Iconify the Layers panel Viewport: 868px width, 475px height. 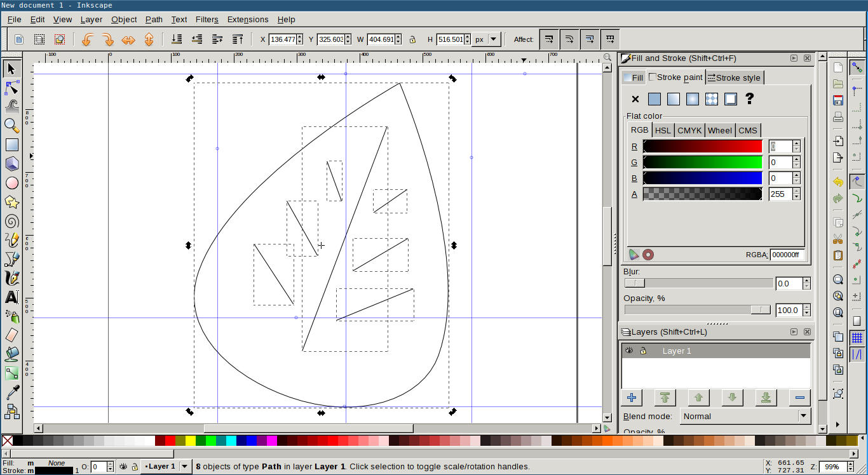(x=794, y=331)
